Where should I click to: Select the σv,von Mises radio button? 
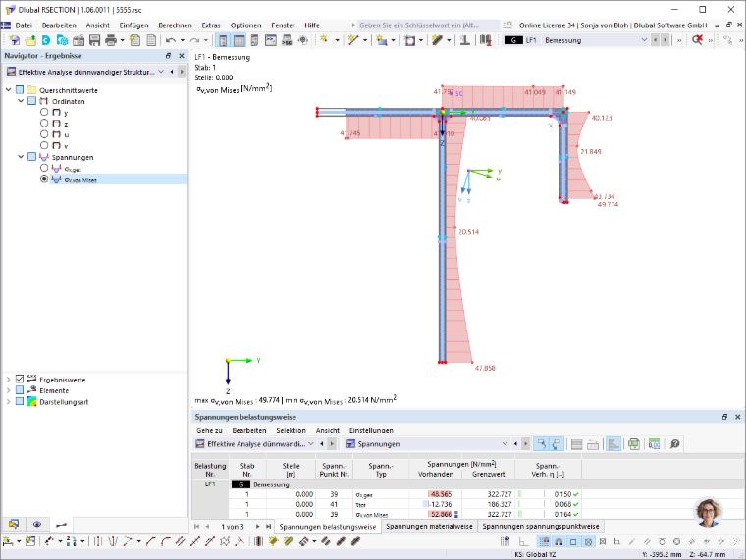(x=44, y=178)
